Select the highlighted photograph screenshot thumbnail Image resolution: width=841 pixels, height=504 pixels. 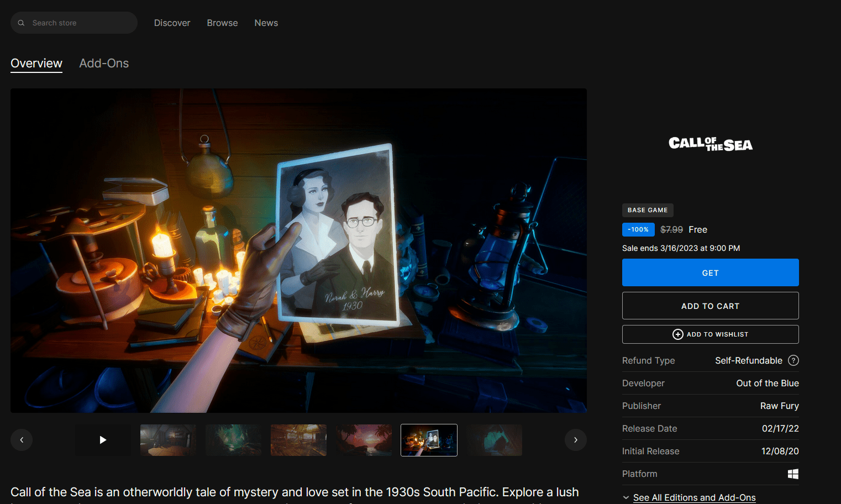(429, 440)
